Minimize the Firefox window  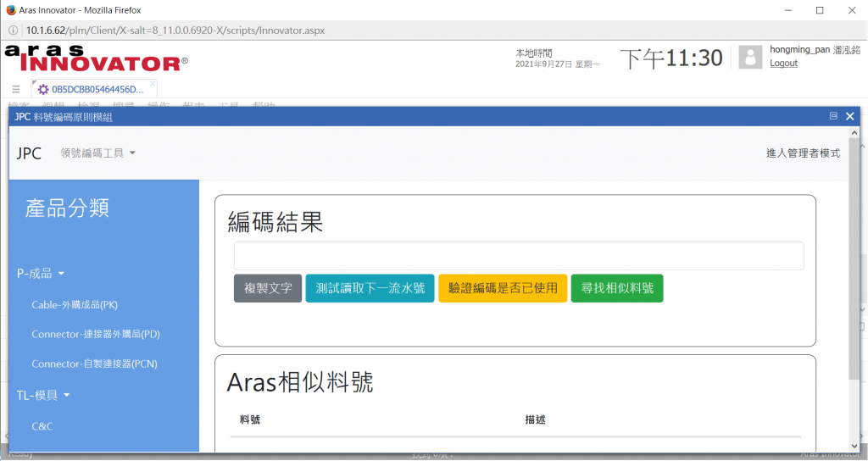tap(787, 10)
